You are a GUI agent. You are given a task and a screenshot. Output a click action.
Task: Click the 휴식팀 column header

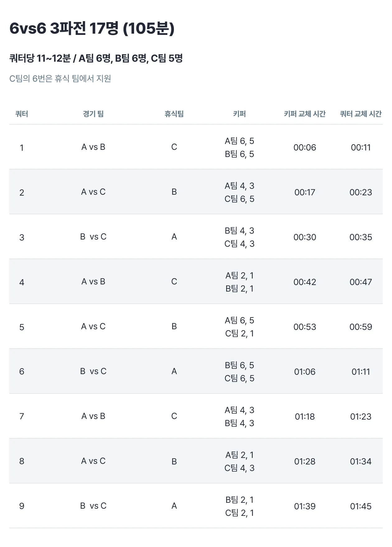tap(174, 114)
